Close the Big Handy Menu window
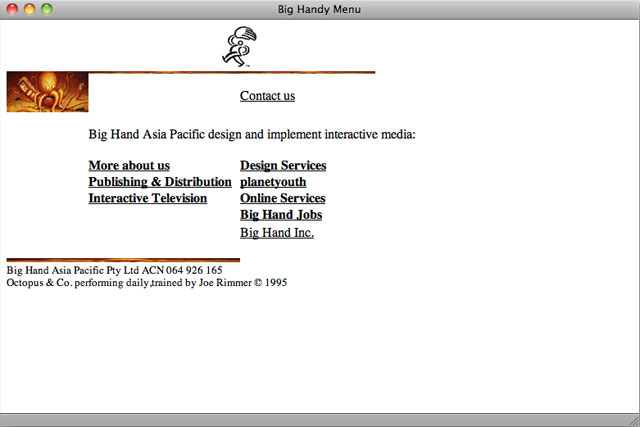640x427 pixels. pyautogui.click(x=12, y=9)
